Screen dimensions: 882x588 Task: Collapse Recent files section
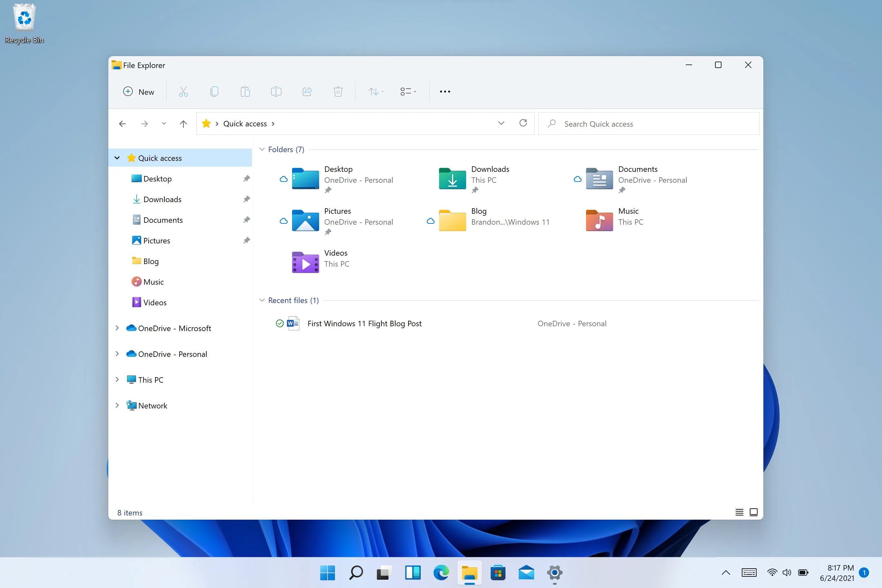[x=262, y=300]
